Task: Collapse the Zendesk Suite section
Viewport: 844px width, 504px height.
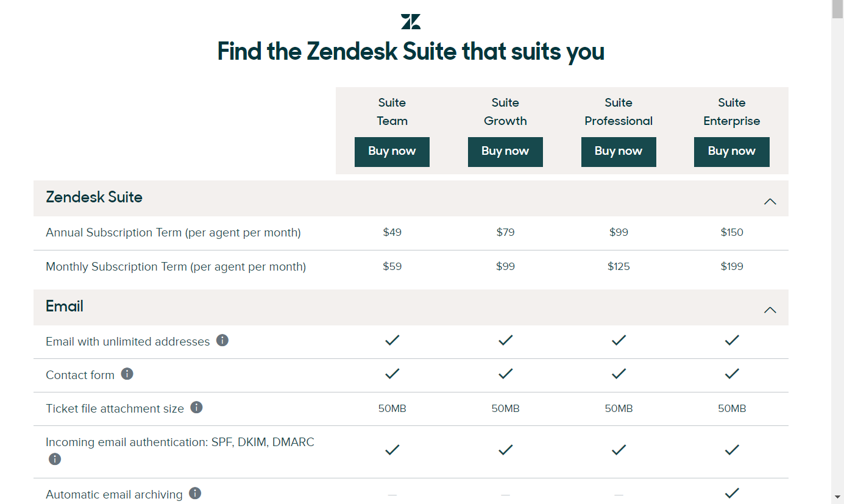Action: [x=770, y=201]
